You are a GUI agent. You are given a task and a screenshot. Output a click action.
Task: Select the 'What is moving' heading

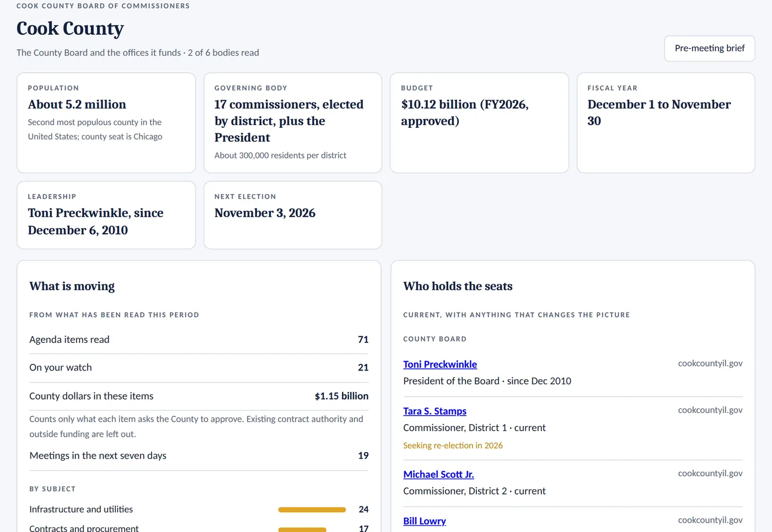pyautogui.click(x=72, y=286)
